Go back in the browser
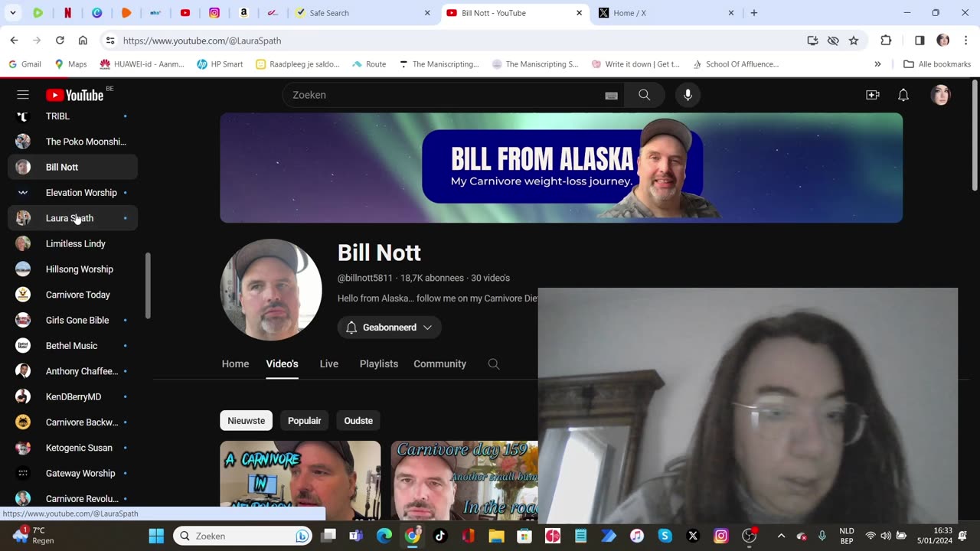The image size is (980, 551). point(14,41)
